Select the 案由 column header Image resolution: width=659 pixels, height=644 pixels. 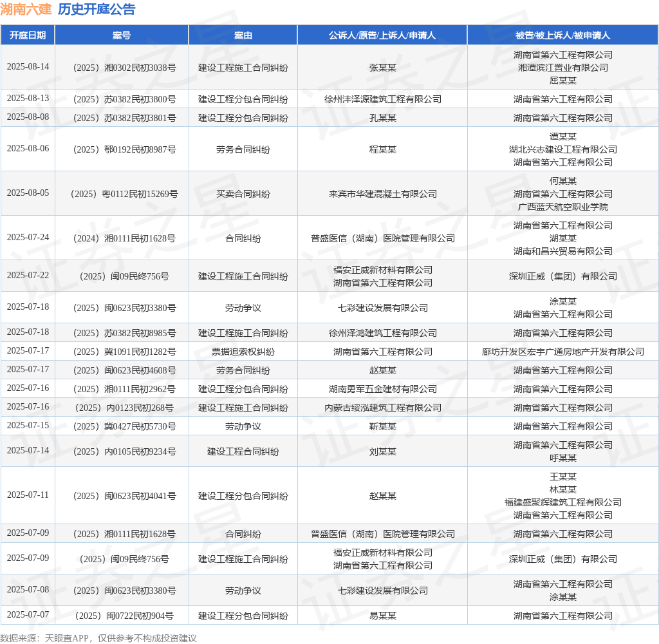pos(243,35)
